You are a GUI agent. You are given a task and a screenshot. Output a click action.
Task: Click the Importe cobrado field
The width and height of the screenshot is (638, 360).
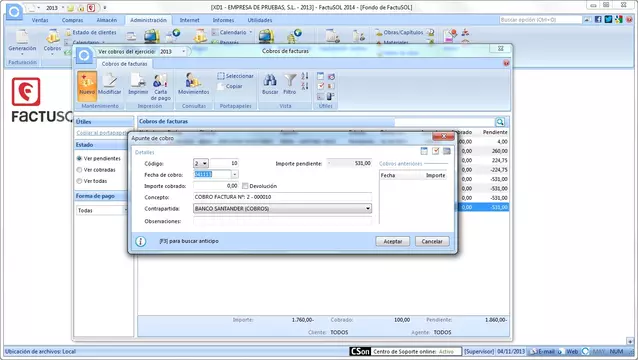(x=216, y=186)
